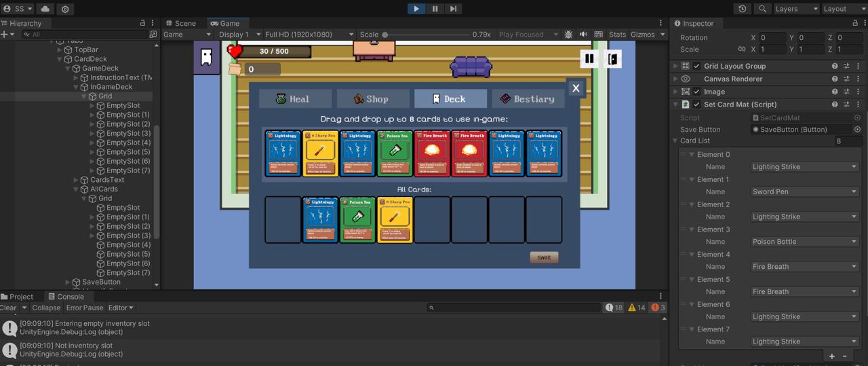Collapse InGameDeck node in Hierarchy
Viewport: 868px width, 366px height.
[x=75, y=87]
